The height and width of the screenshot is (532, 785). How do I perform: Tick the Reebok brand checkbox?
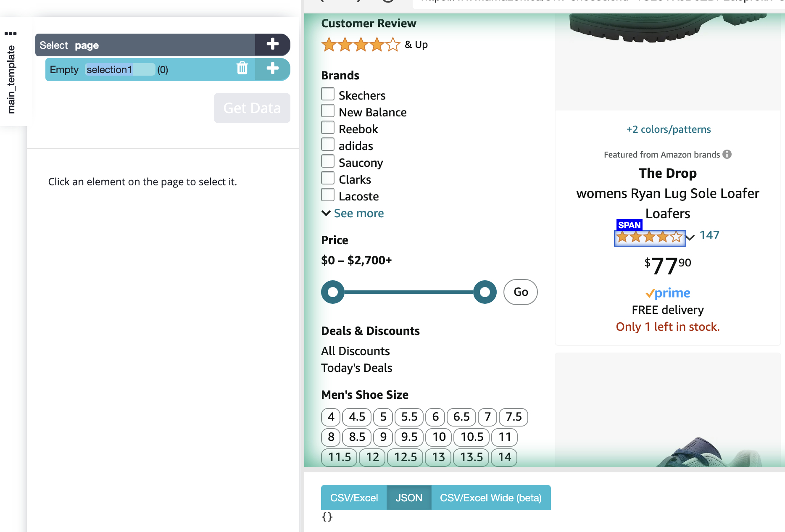[x=328, y=127]
